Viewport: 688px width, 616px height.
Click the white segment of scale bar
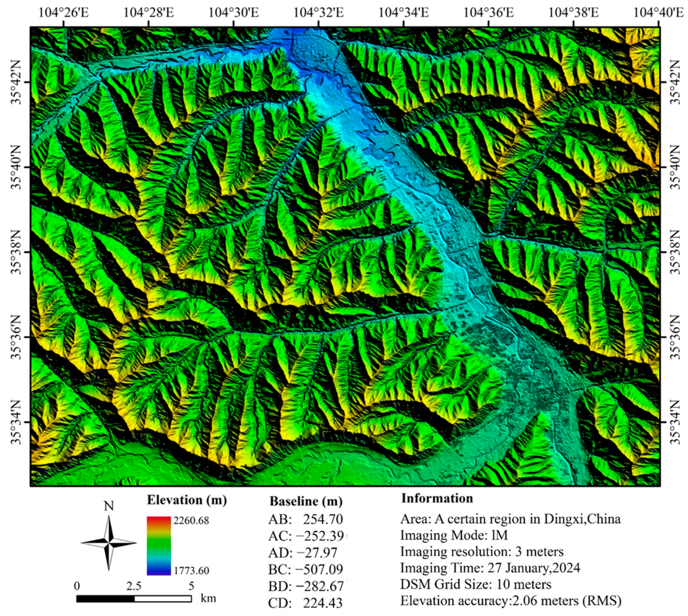coord(163,599)
